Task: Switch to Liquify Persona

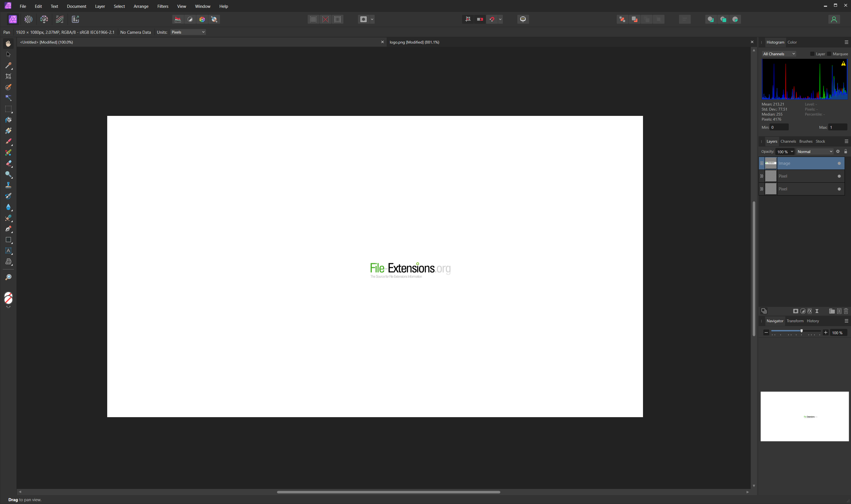Action: click(x=28, y=19)
